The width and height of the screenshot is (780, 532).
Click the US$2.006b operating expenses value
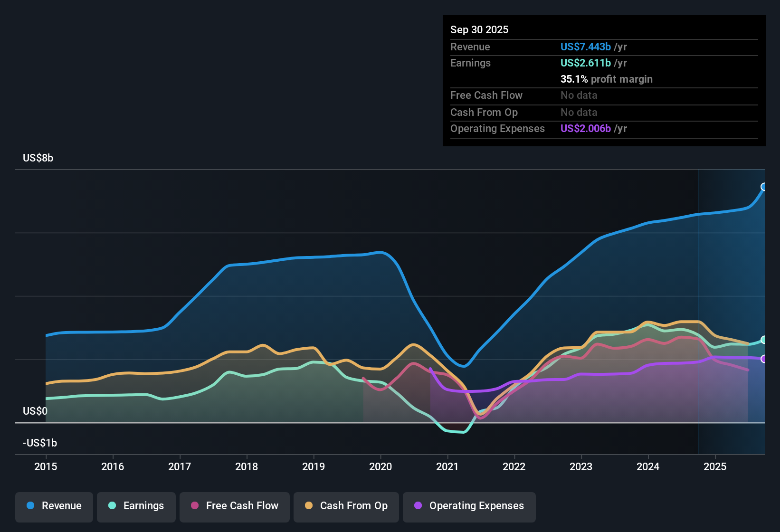[586, 128]
